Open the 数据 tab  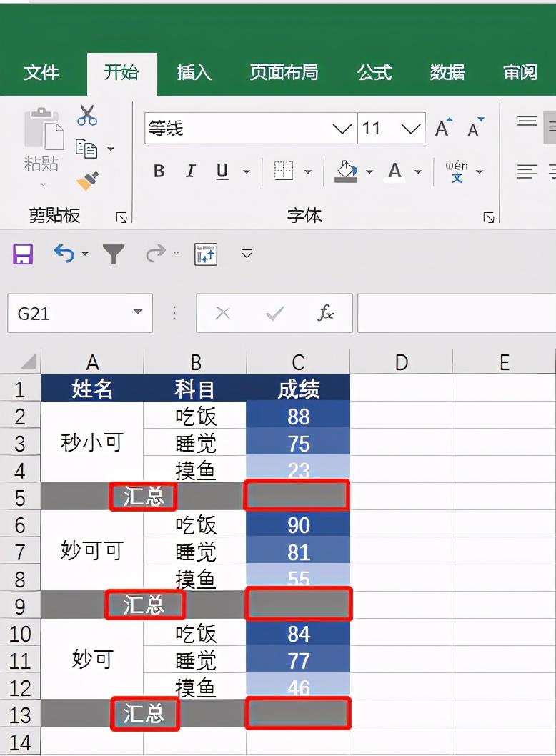[x=447, y=73]
